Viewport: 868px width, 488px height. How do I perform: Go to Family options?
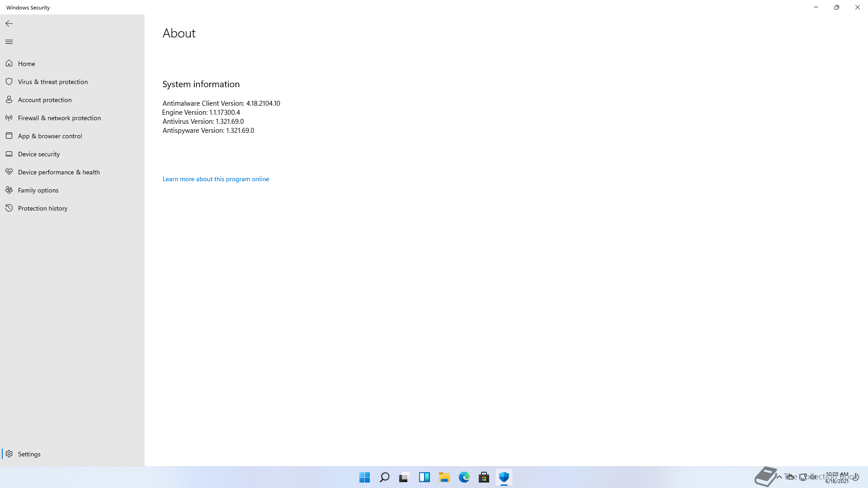point(72,190)
